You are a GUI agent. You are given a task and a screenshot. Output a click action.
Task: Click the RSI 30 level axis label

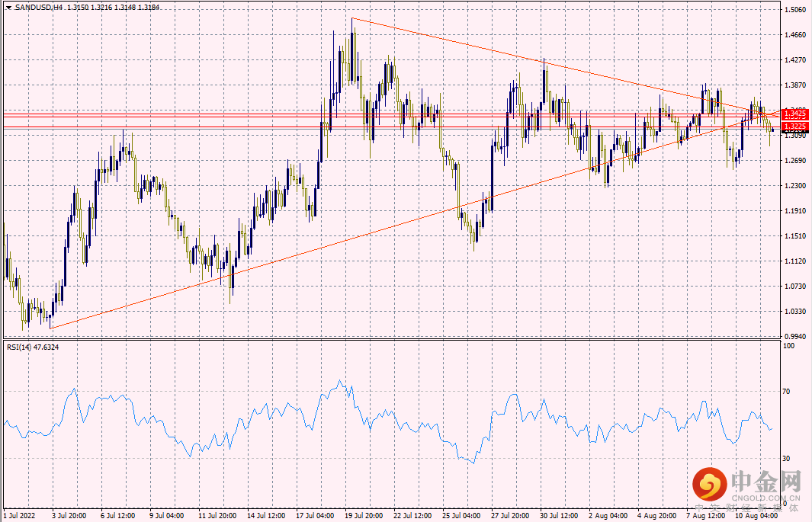(x=788, y=458)
